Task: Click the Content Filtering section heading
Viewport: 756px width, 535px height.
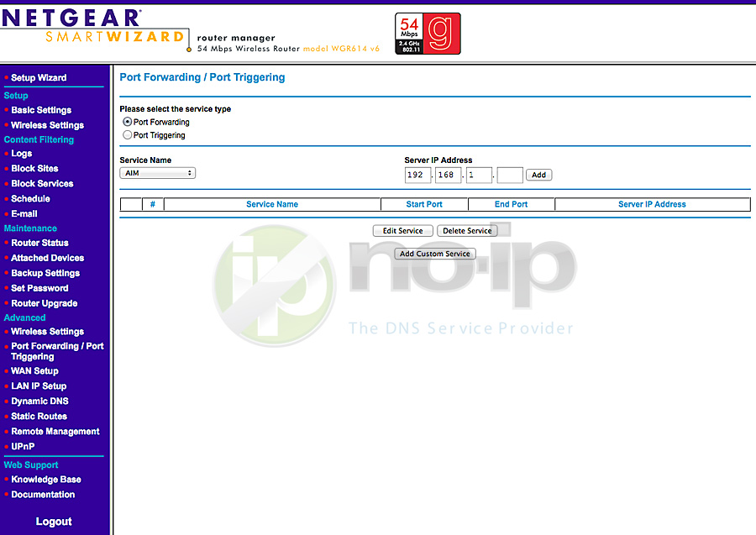Action: click(x=39, y=139)
